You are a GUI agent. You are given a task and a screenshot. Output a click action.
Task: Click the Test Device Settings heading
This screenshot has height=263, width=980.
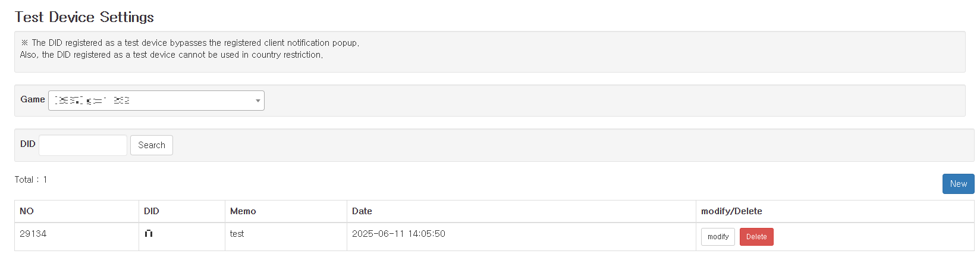pyautogui.click(x=84, y=17)
